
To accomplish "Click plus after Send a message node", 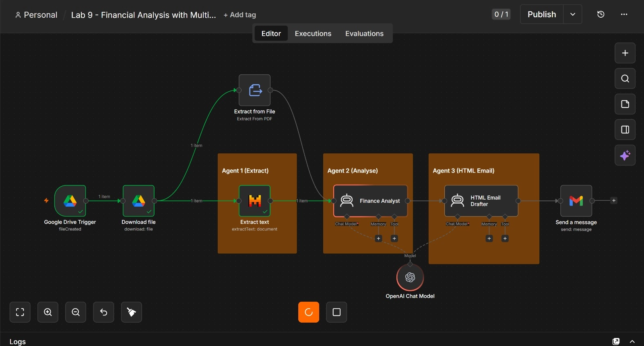I will pyautogui.click(x=614, y=200).
